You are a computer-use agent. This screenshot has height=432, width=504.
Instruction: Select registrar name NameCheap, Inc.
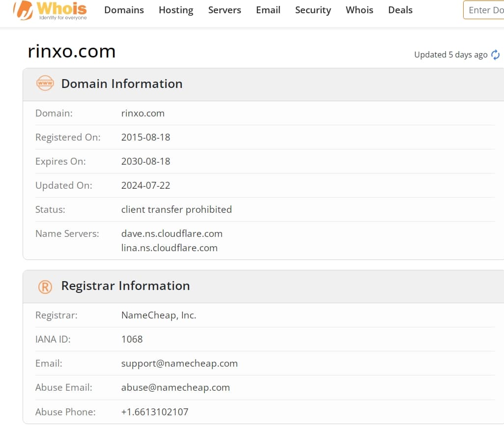click(x=159, y=315)
